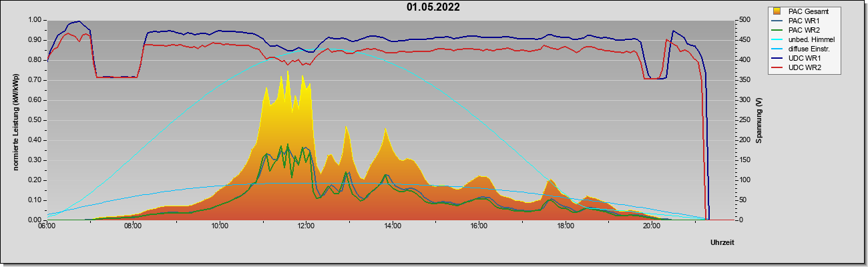868x267 pixels.
Task: Click the 0.50 left axis value
Action: (x=35, y=120)
